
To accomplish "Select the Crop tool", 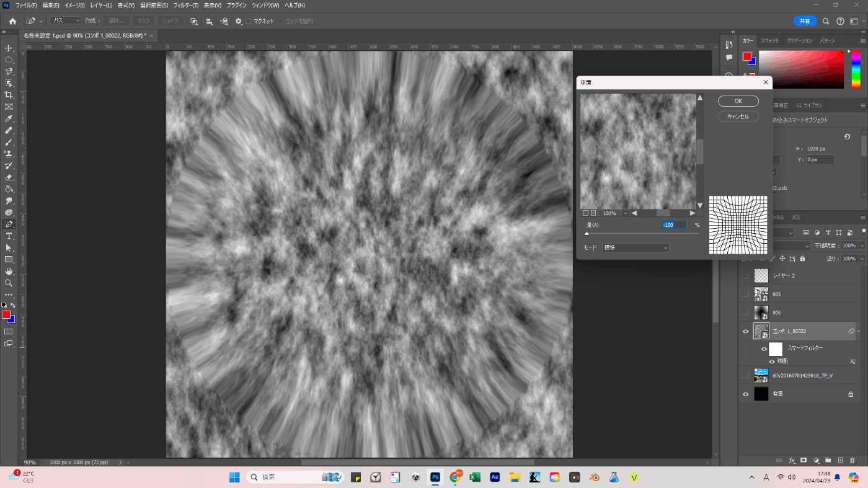I will tap(9, 95).
